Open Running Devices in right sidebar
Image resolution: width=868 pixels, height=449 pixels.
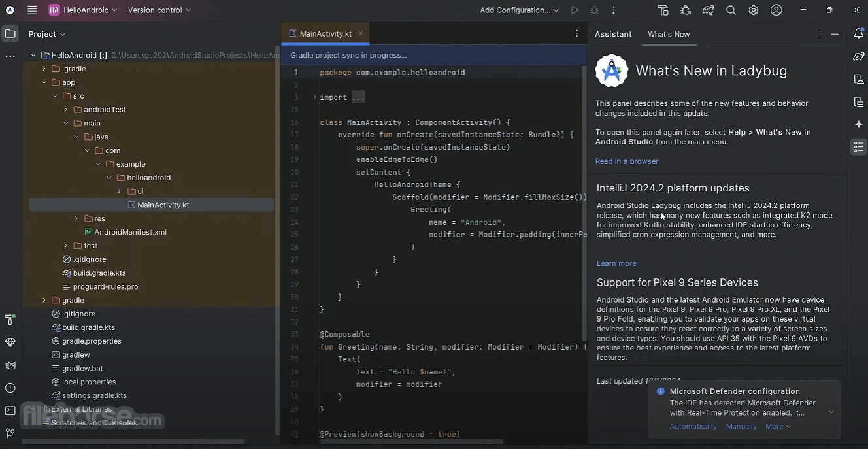[x=859, y=102]
